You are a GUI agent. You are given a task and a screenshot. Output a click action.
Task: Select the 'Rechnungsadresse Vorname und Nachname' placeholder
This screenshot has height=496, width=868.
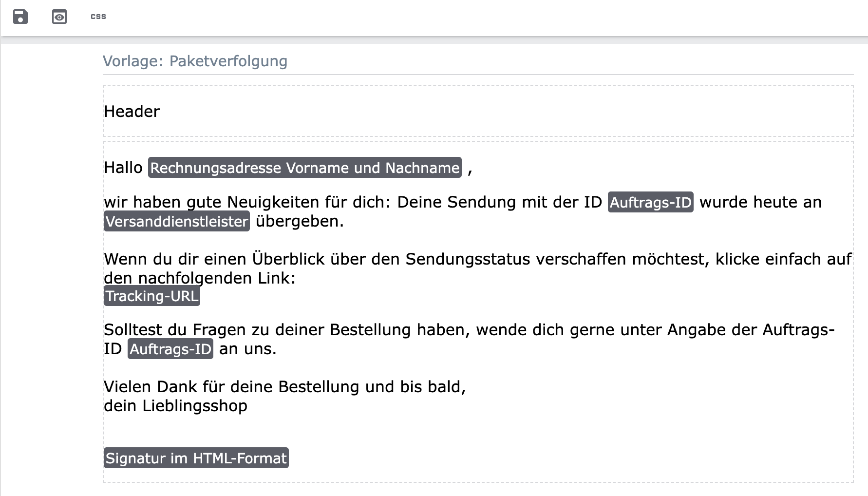[x=304, y=168]
